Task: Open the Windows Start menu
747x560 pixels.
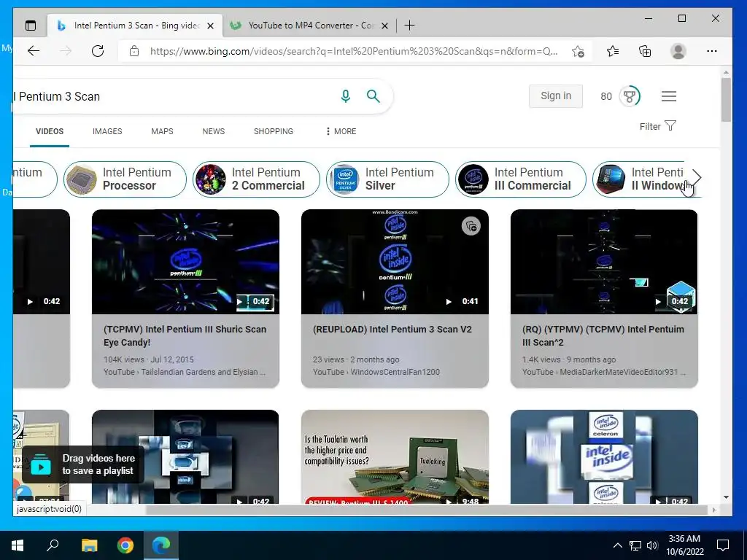Action: 18,545
